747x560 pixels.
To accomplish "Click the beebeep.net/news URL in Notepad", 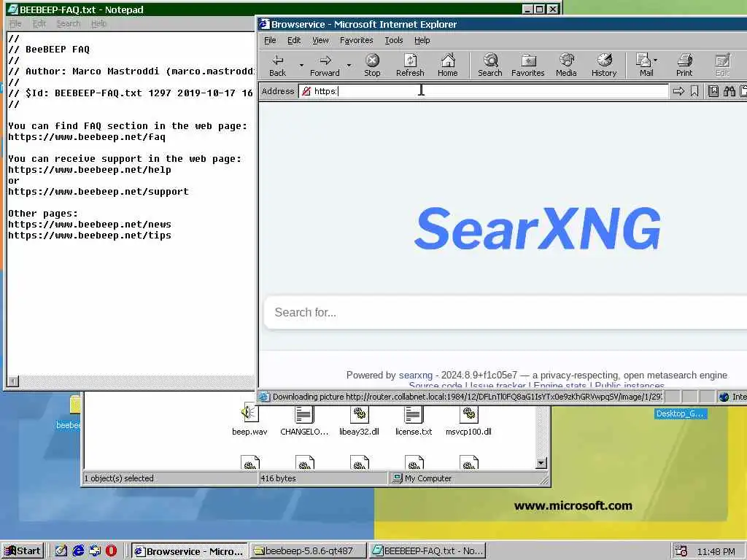I will pyautogui.click(x=90, y=225).
